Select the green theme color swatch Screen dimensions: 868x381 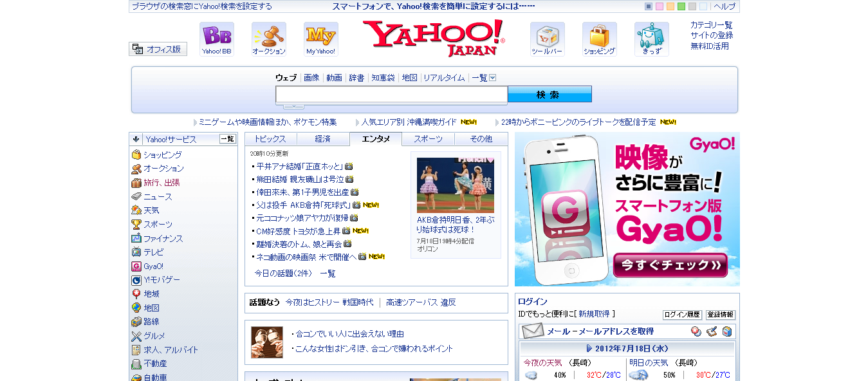[681, 6]
